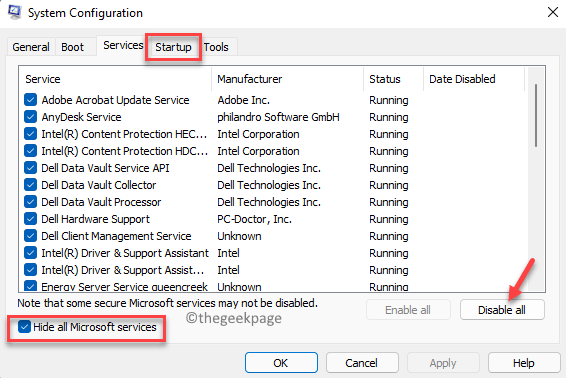Click the PC-Doctor, Inc. manufacturer cell
Screen dimensions: 566x378
coord(254,219)
